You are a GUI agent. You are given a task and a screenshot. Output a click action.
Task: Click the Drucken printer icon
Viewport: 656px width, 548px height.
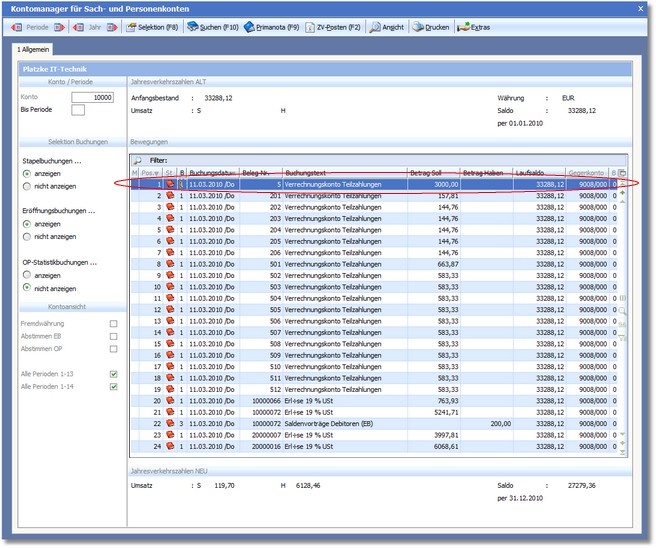pos(418,27)
